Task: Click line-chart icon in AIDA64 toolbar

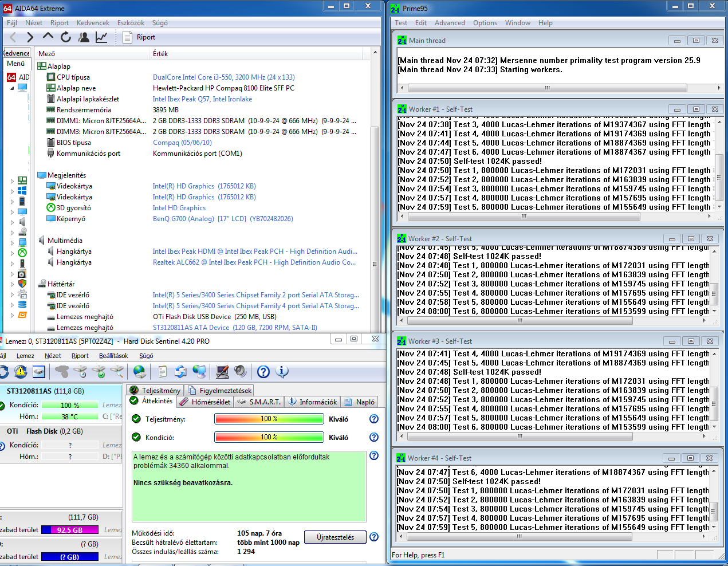Action: tap(101, 37)
